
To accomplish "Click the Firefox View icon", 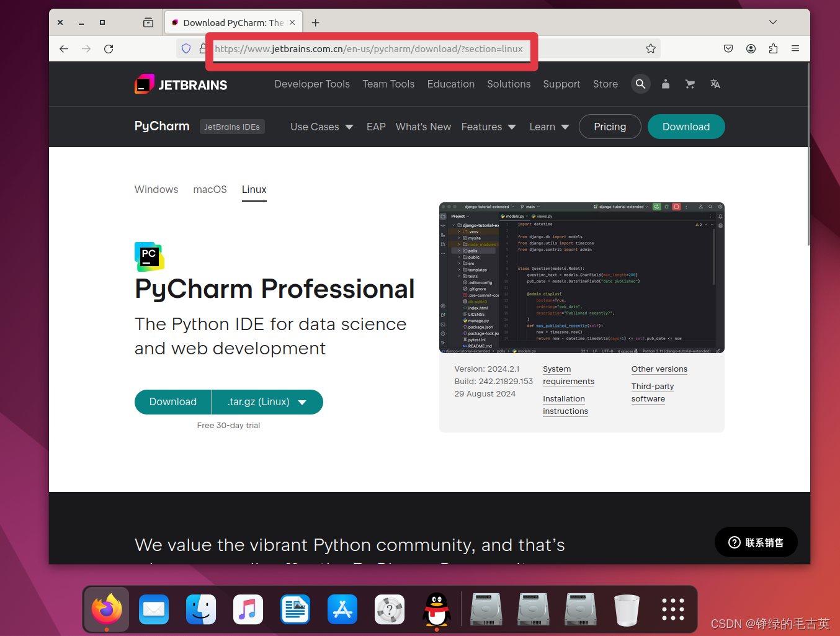I will (x=148, y=22).
